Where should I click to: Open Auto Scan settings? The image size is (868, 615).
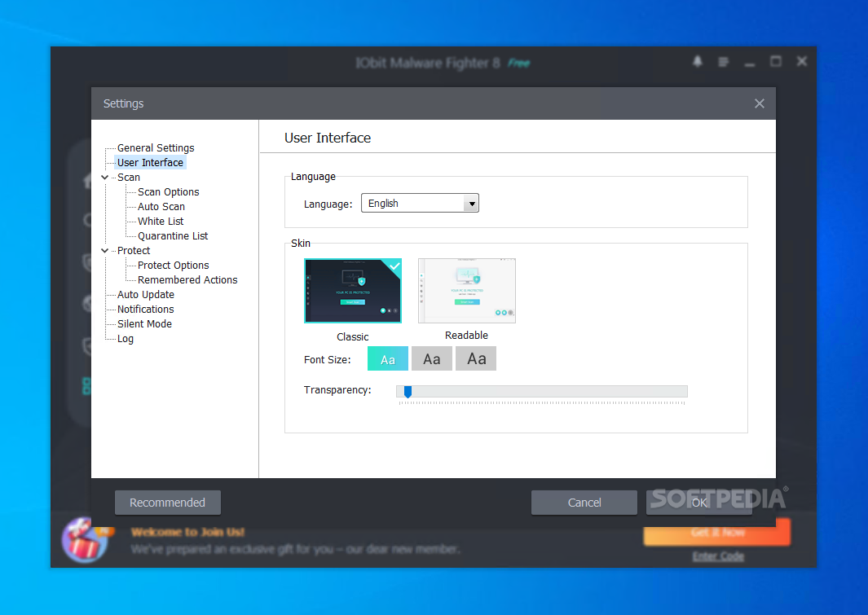point(161,207)
